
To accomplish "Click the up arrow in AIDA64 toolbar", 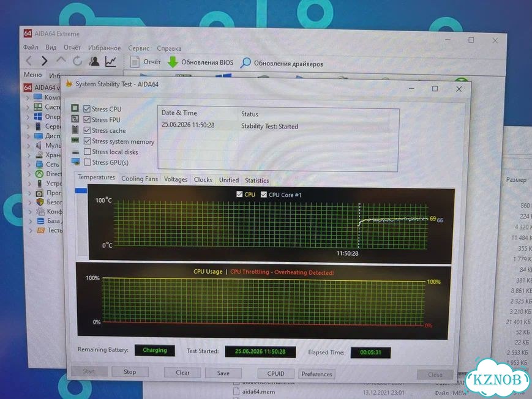I will (x=61, y=61).
